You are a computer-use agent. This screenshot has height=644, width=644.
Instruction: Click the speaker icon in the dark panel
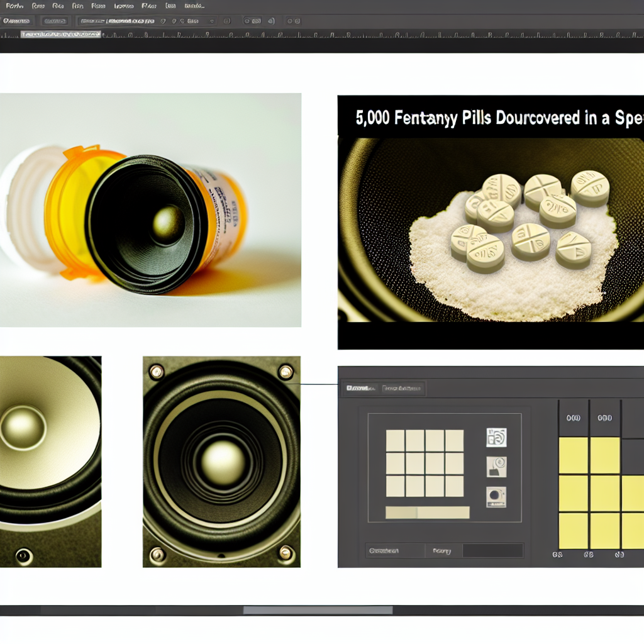pos(496,438)
